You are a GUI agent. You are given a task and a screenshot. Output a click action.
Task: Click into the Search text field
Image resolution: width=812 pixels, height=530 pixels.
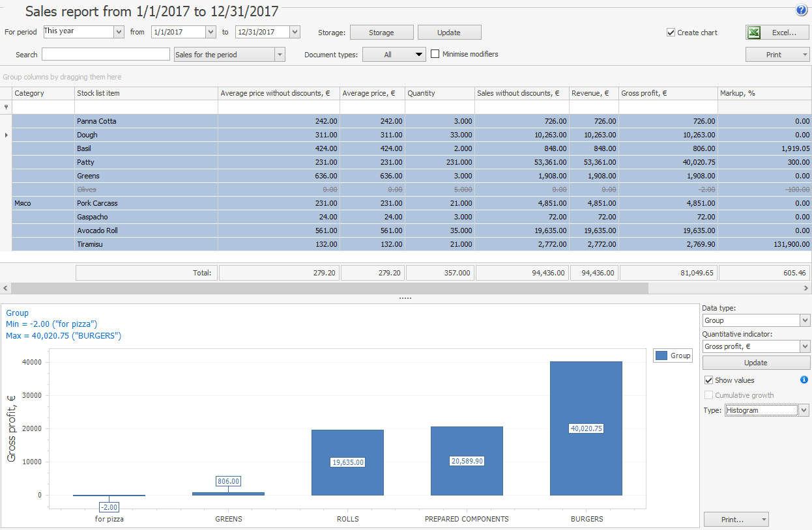tap(106, 55)
